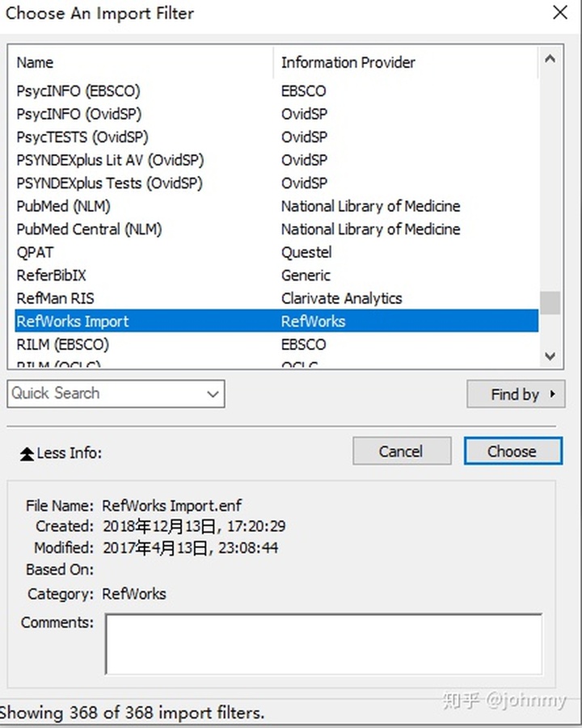Select the RefMan RIS filter

(x=276, y=298)
